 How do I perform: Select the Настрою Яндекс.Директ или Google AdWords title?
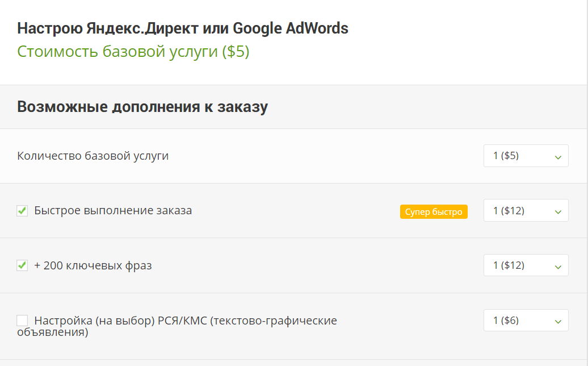tap(183, 27)
